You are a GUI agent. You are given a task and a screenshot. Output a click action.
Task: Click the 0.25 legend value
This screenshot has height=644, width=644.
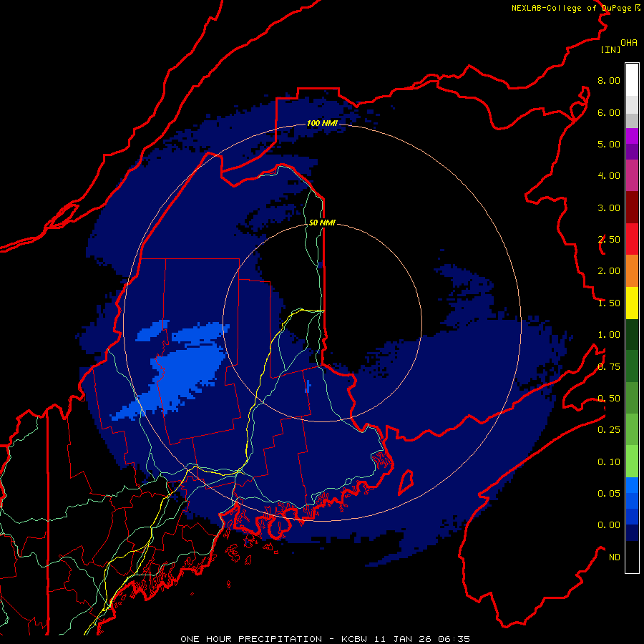pyautogui.click(x=609, y=430)
